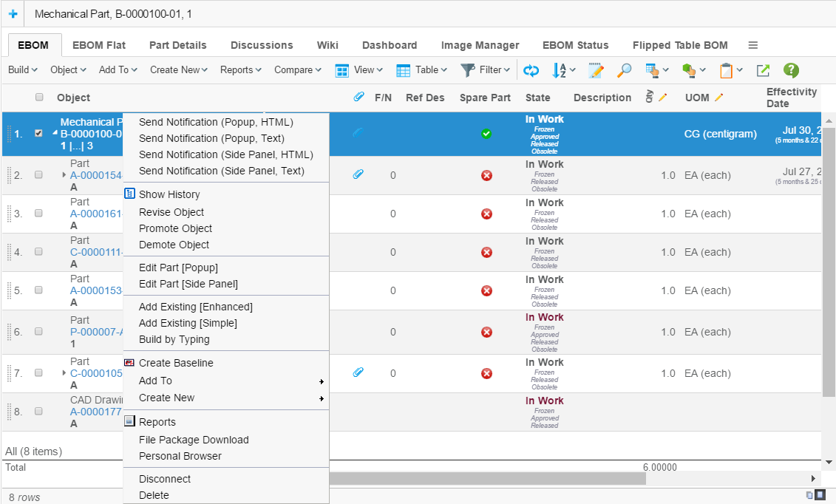Switch to the EBOM Status tab
836x504 pixels.
(575, 45)
